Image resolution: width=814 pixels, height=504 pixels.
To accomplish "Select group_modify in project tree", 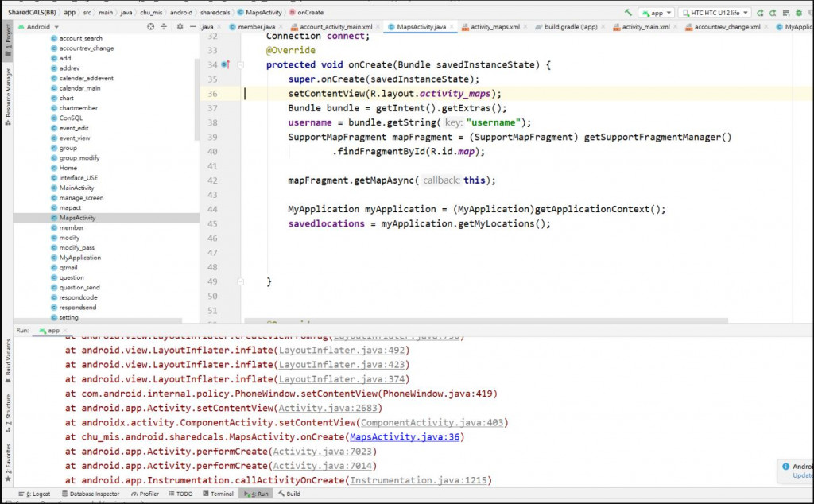I will point(79,157).
